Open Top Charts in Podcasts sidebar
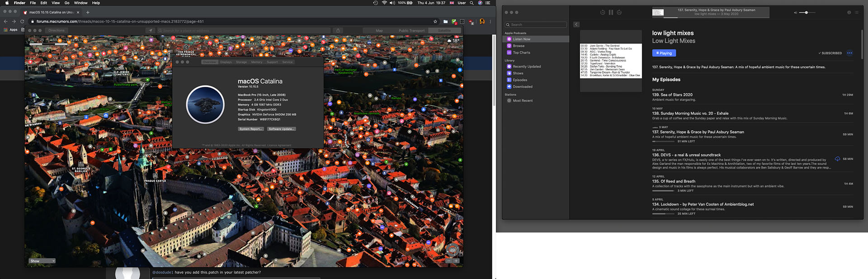The height and width of the screenshot is (279, 868). [536, 53]
